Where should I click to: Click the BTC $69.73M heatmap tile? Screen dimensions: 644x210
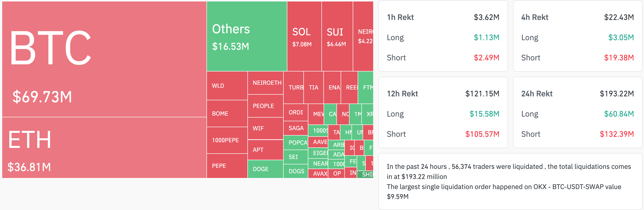point(104,59)
